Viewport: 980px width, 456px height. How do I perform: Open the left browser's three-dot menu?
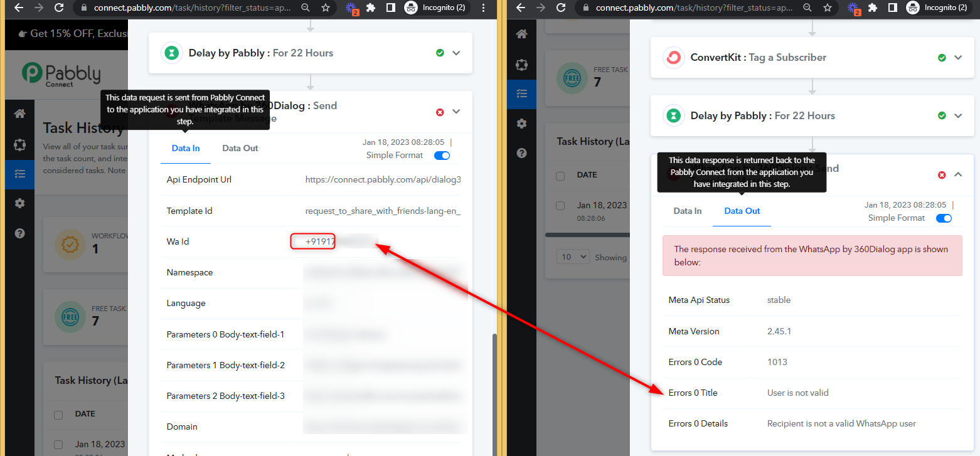(x=482, y=8)
